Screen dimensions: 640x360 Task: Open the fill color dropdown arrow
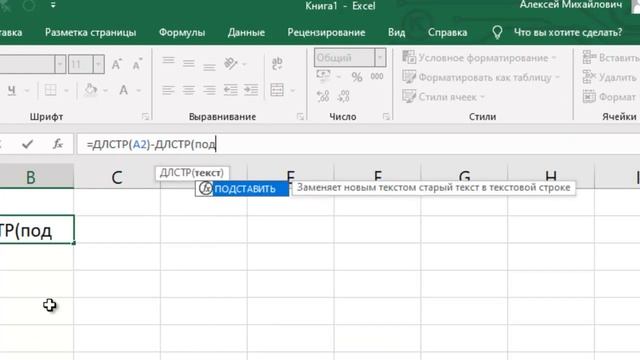coord(105,90)
